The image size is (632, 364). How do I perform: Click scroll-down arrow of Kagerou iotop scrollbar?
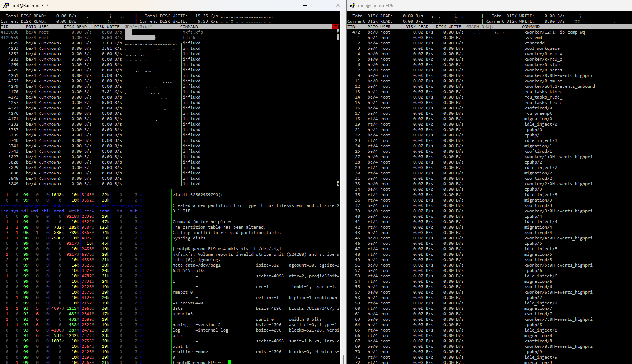338,184
